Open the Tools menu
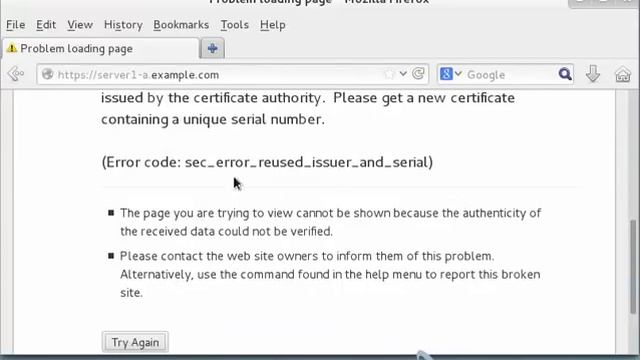 tap(235, 25)
